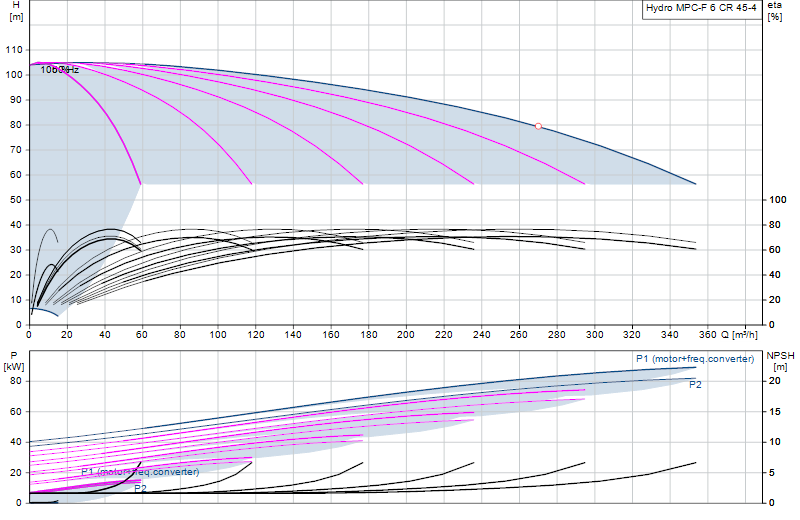Click the '70' tick on the H axis
Viewport: 800px width, 520px height.
click(x=16, y=150)
